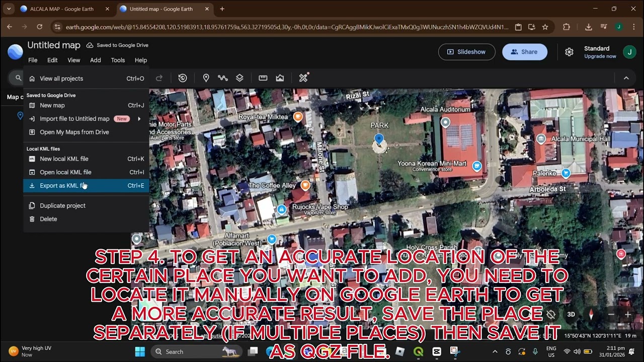Show hidden system tray icons chevron
Viewport: 644px width, 362px height.
point(495,351)
